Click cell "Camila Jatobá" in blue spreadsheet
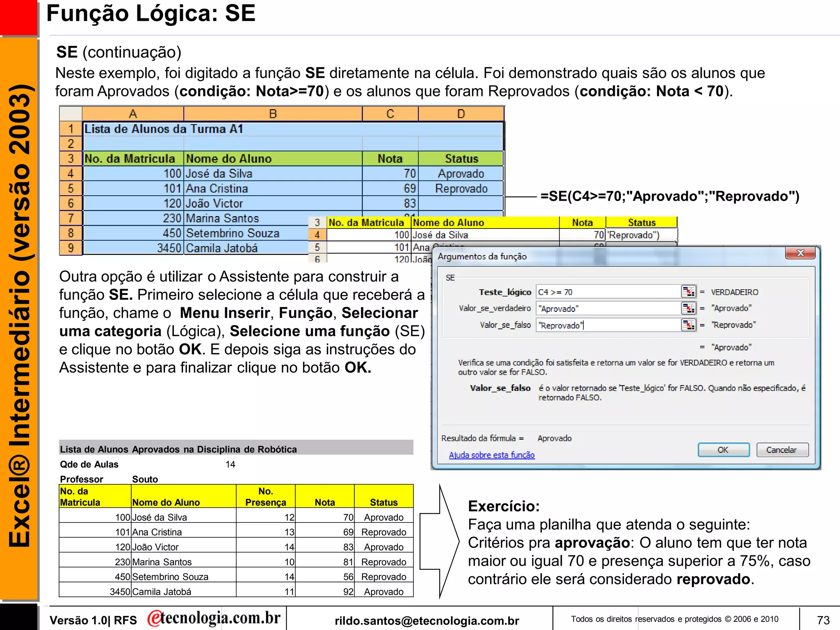Screen dimensions: 840x630 click(246, 248)
